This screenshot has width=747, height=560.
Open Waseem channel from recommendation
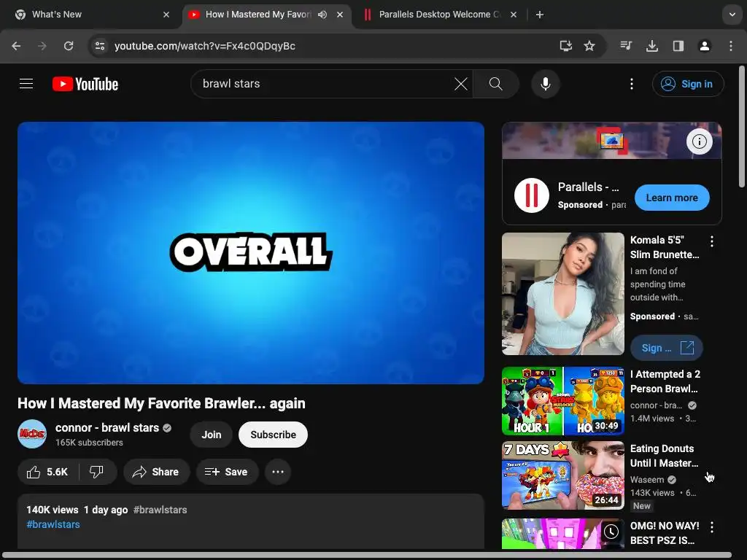click(647, 480)
